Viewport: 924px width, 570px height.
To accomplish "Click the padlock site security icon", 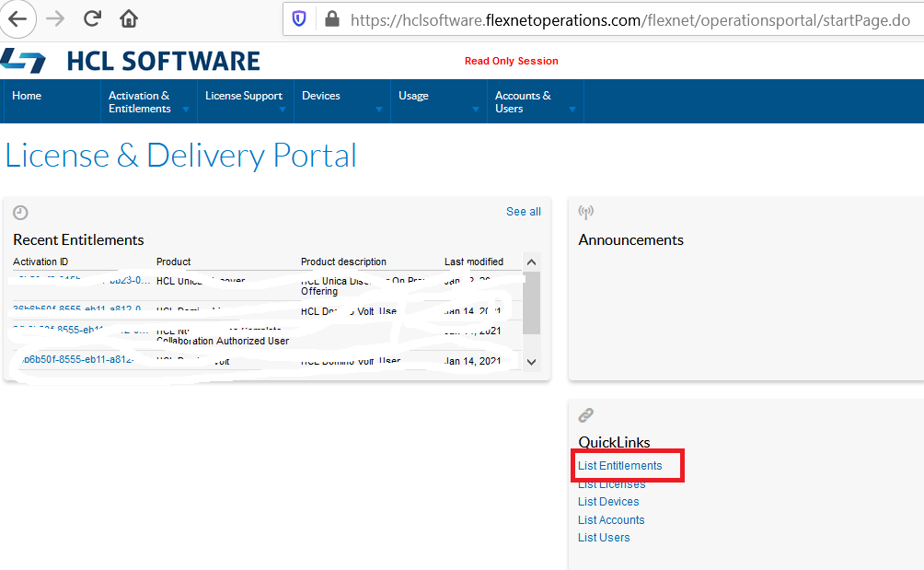I will [331, 19].
